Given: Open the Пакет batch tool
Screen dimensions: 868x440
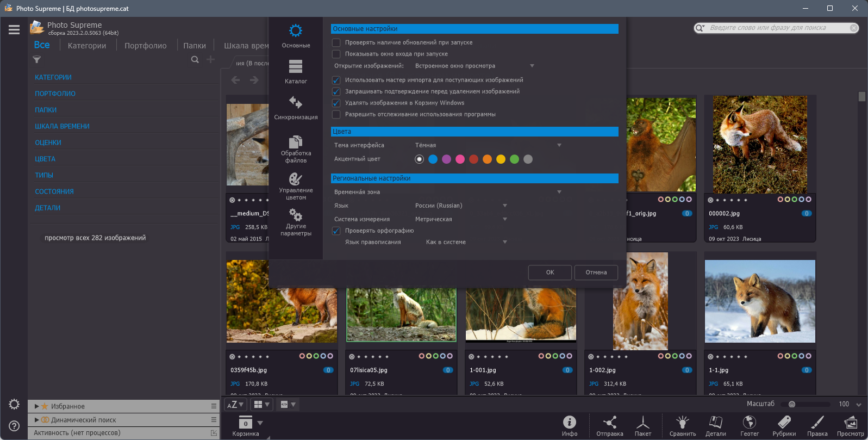Looking at the screenshot, I should [x=643, y=426].
